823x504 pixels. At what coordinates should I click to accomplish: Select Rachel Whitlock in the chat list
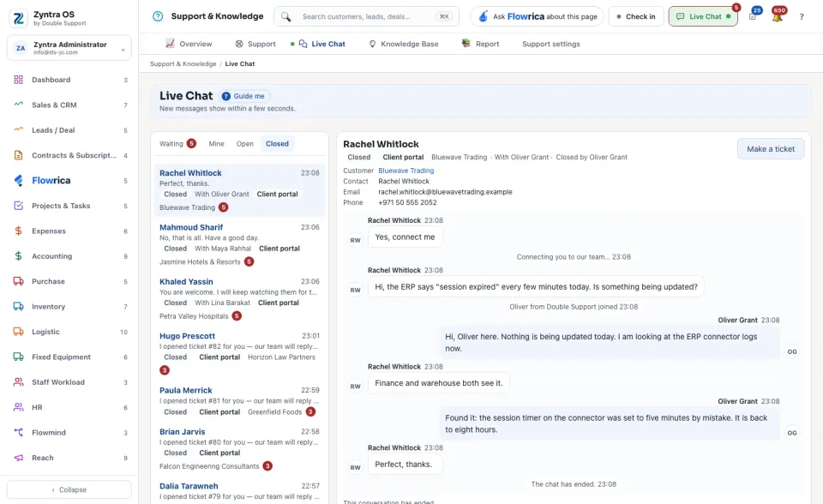tap(239, 190)
